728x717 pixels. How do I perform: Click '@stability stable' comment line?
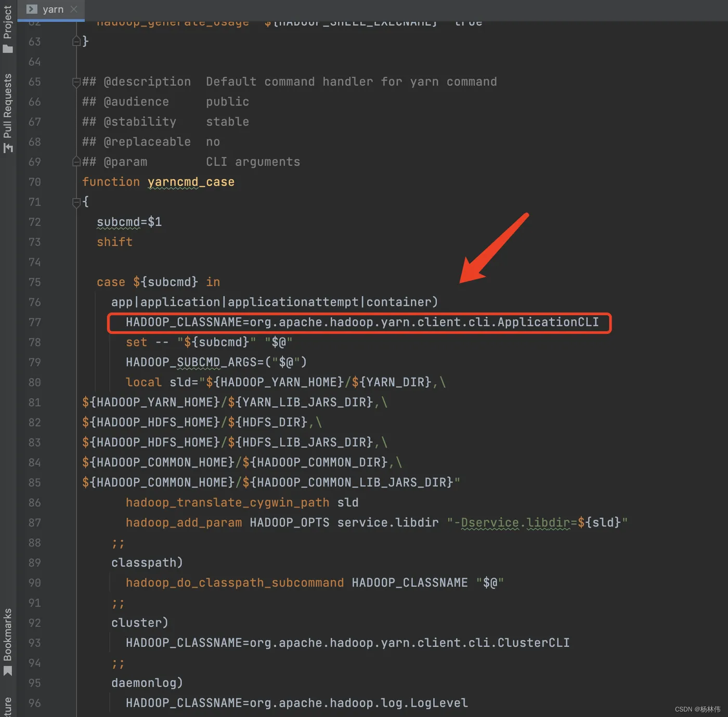165,122
